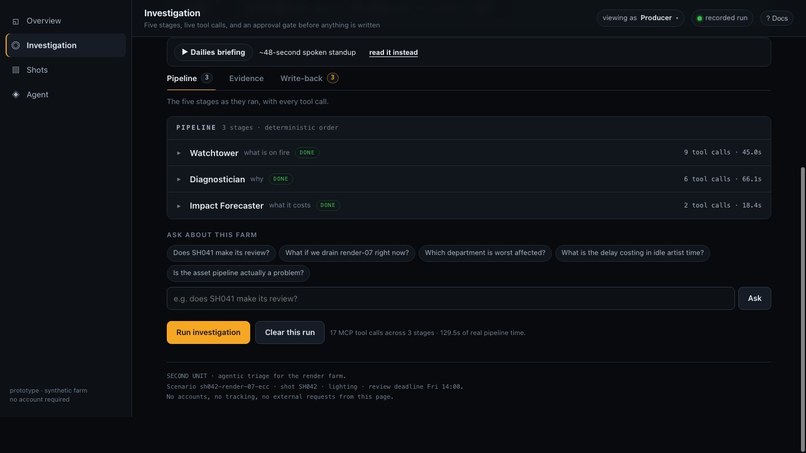Click '2 tool calls · 18.4s' text
The height and width of the screenshot is (453, 806).
point(722,205)
